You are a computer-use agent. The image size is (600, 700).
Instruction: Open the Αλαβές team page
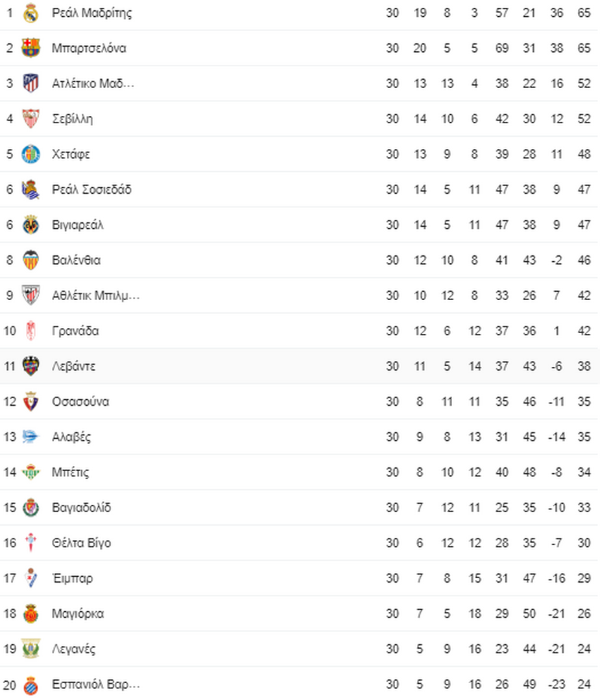pyautogui.click(x=71, y=437)
